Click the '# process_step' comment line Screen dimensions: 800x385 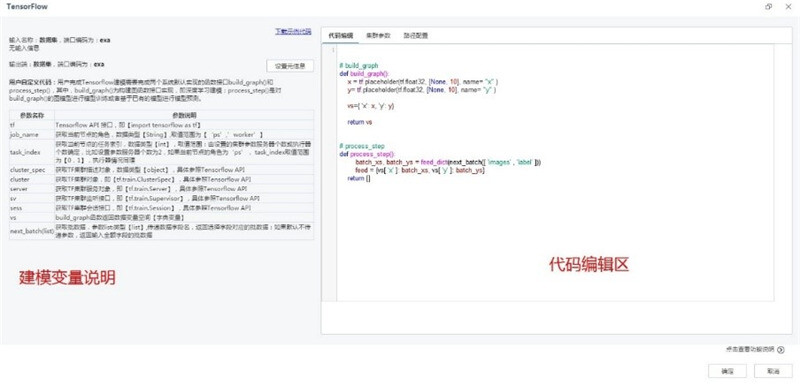[362, 146]
